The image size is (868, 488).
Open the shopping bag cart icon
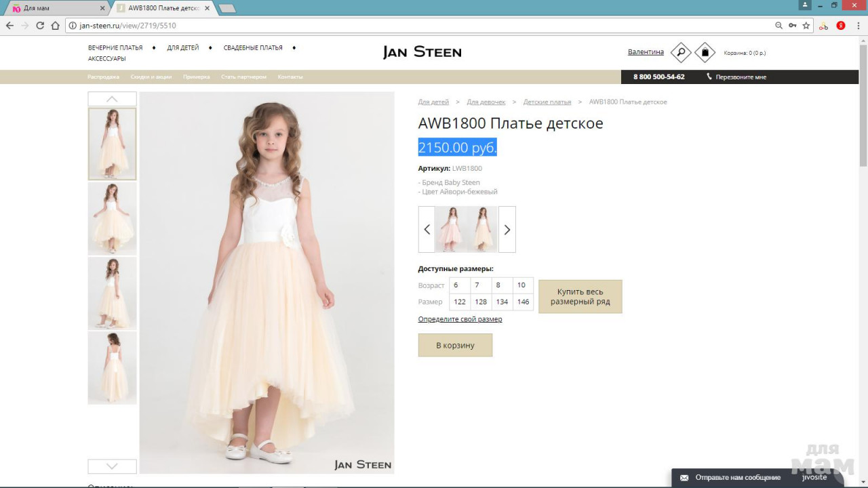pos(705,52)
